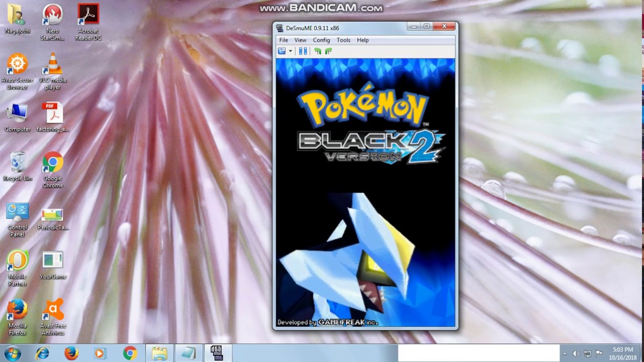Select the factoring PDF file icon
This screenshot has width=644, height=362.
pyautogui.click(x=52, y=117)
